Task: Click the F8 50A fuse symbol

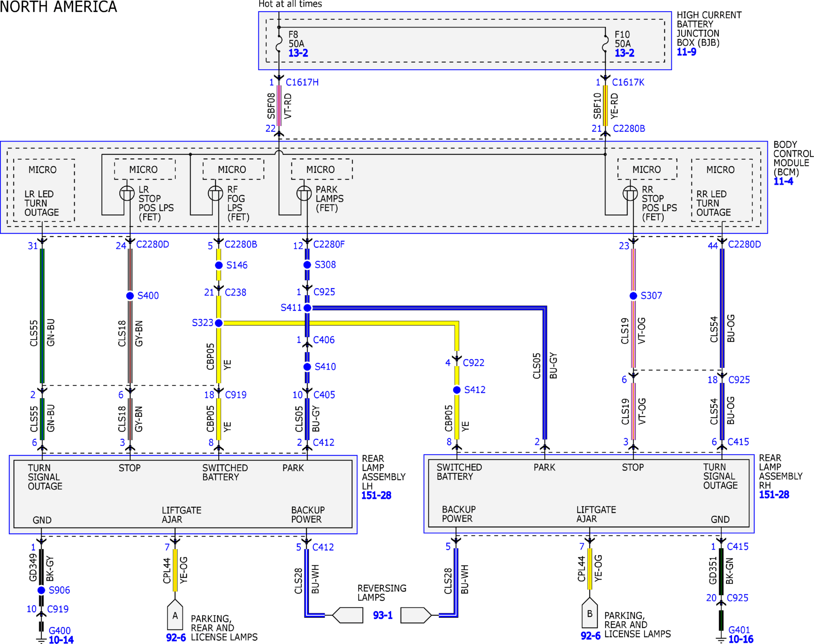Action: (x=279, y=43)
